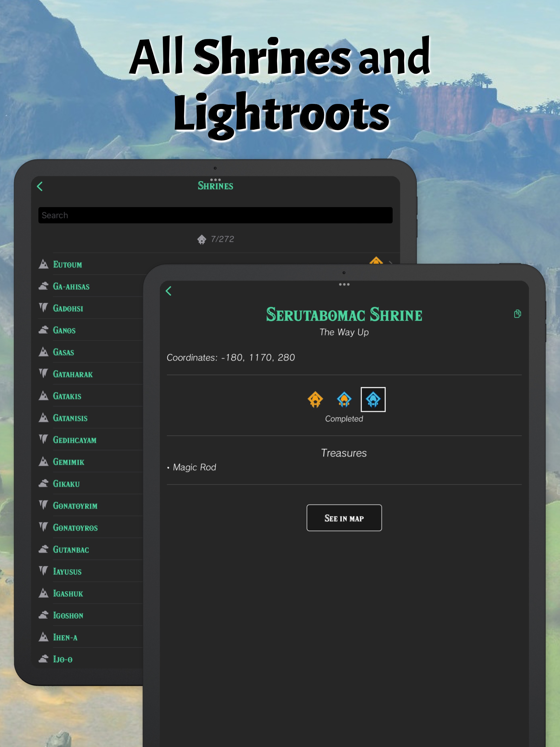
Task: Click the Completed status label
Action: (x=344, y=419)
